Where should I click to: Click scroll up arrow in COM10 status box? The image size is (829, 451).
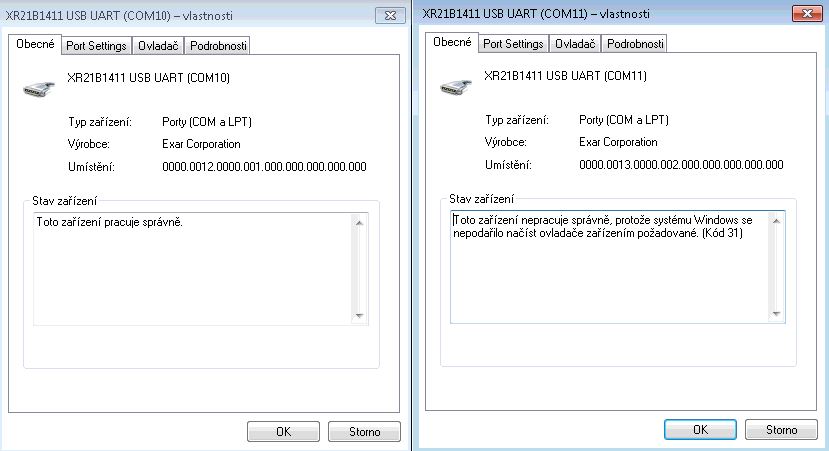tap(360, 223)
